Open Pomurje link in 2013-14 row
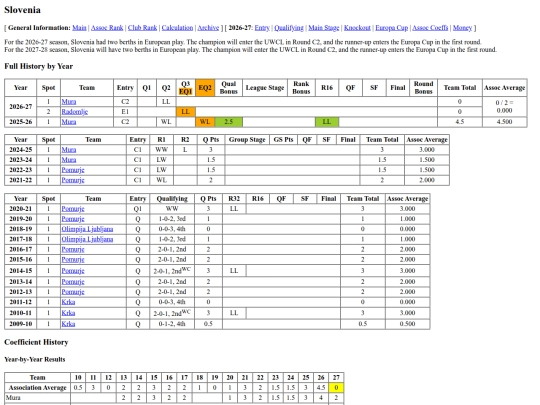The height and width of the screenshot is (405, 540). tap(73, 282)
